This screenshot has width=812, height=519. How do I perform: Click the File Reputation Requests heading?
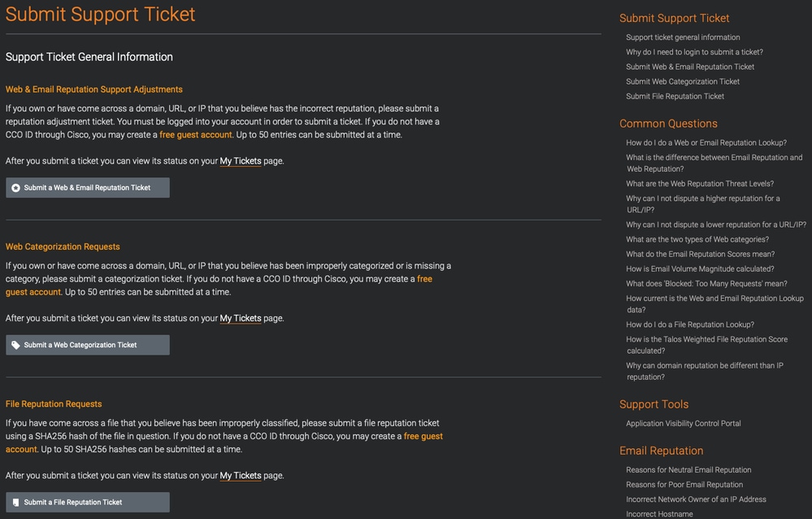pyautogui.click(x=54, y=404)
